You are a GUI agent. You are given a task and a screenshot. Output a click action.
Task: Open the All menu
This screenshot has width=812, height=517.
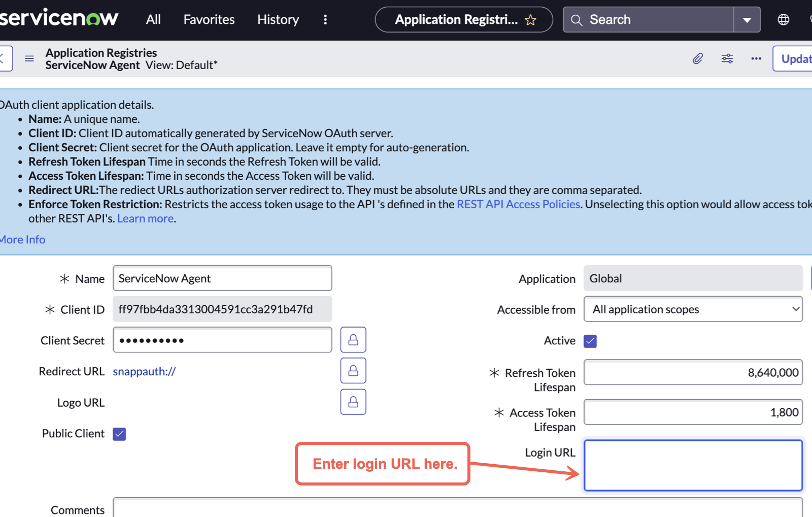(153, 19)
